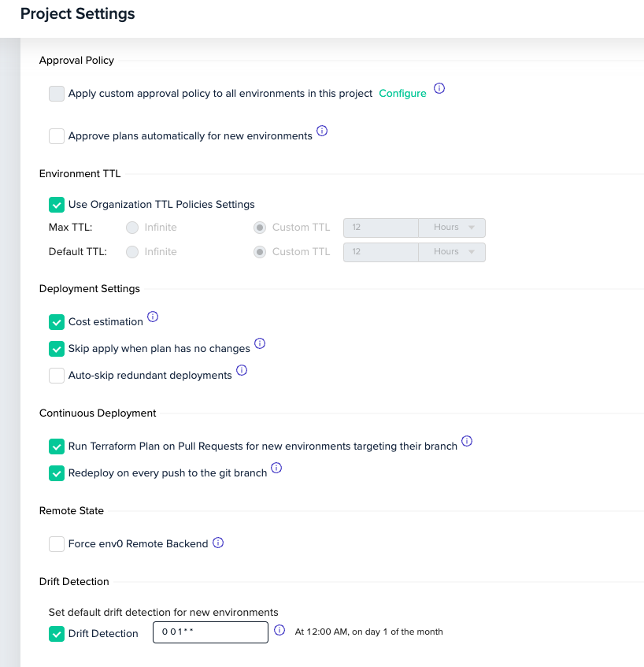Open Default TTL Hours unit dropdown
This screenshot has width=644, height=667.
click(x=453, y=252)
